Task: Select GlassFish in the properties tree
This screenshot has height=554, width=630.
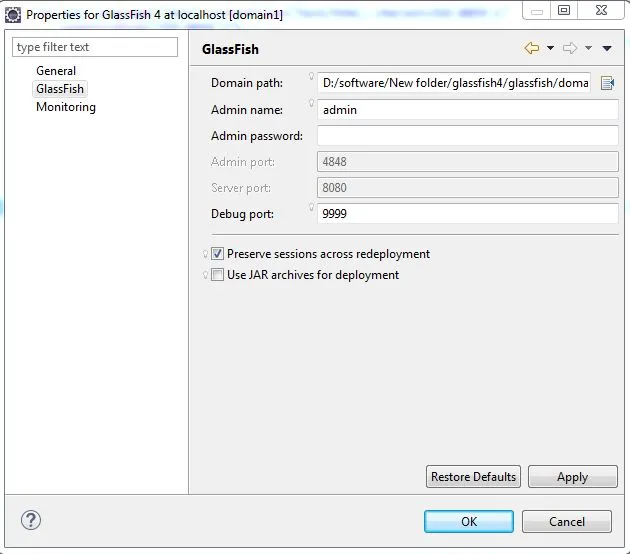Action: click(60, 89)
